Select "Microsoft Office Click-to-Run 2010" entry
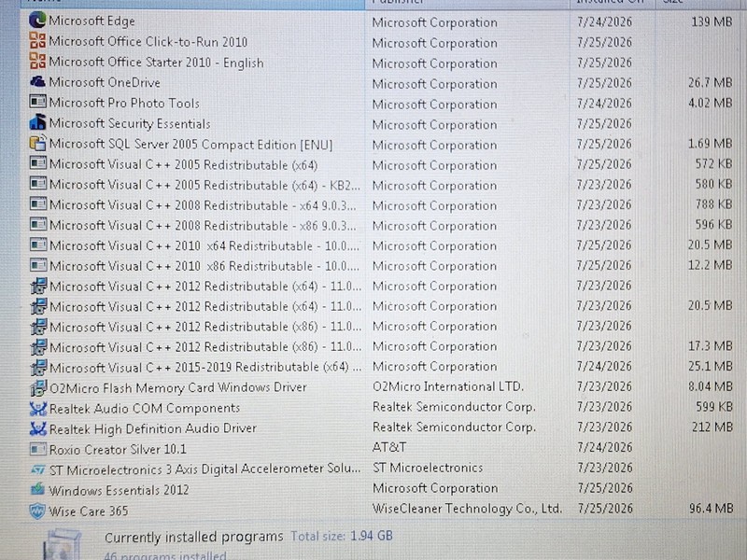The height and width of the screenshot is (560, 747). click(148, 42)
